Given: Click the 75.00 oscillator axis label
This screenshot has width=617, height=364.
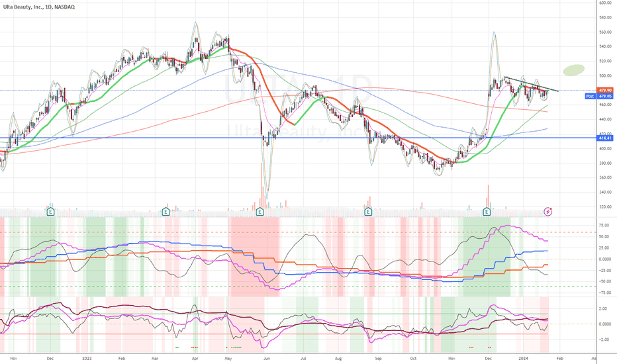Looking at the screenshot, I should (x=604, y=226).
